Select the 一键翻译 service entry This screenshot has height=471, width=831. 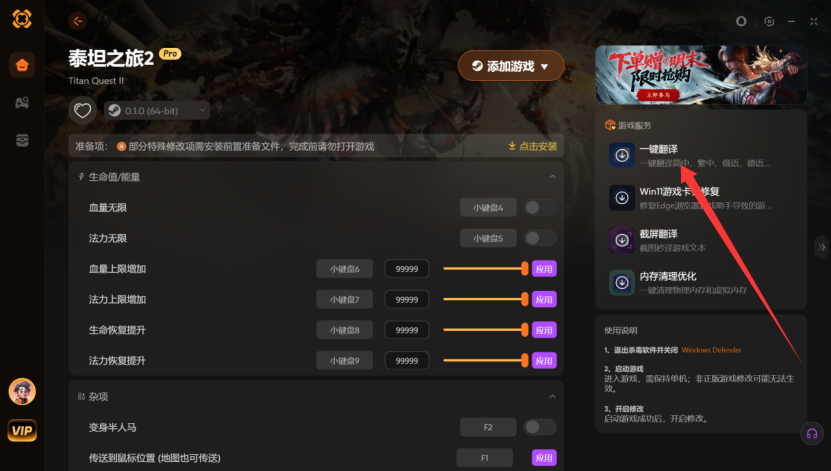701,155
